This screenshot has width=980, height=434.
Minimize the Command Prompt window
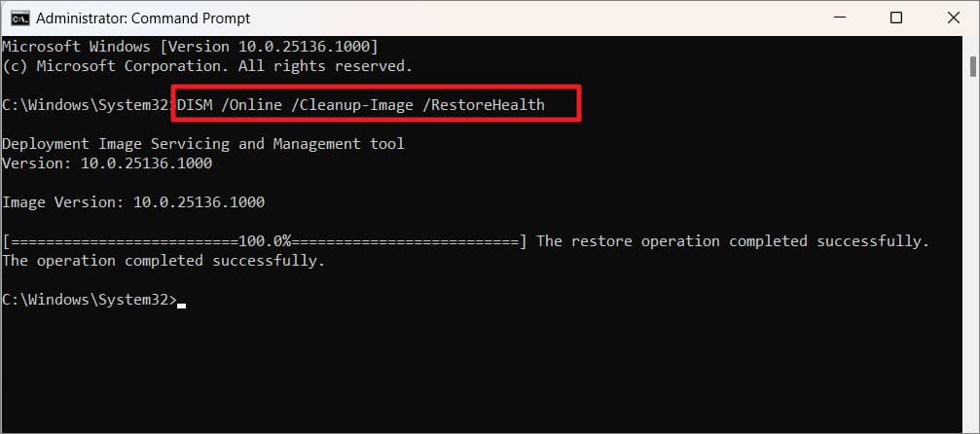point(842,18)
